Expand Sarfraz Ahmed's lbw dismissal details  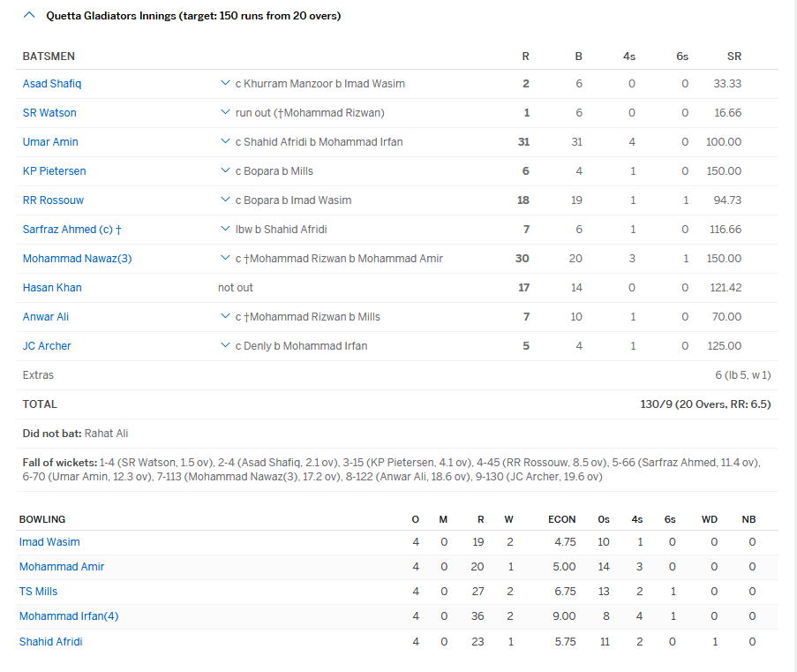[x=225, y=229]
